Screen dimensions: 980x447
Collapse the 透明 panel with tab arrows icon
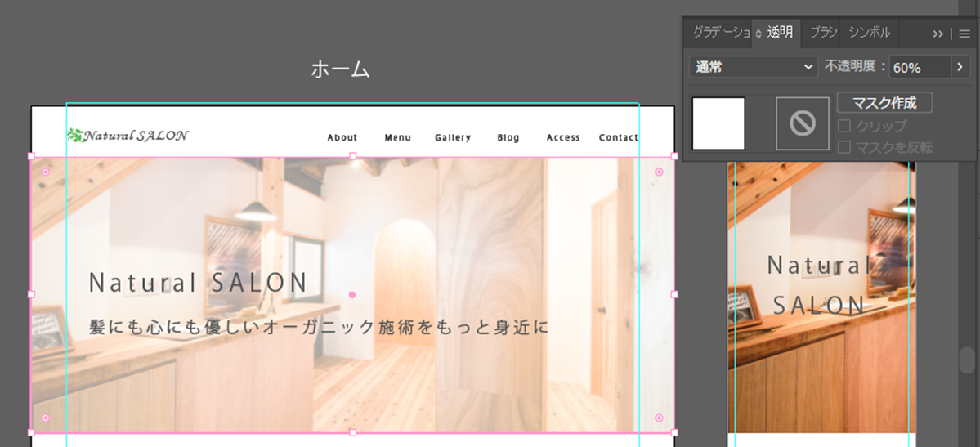(758, 34)
